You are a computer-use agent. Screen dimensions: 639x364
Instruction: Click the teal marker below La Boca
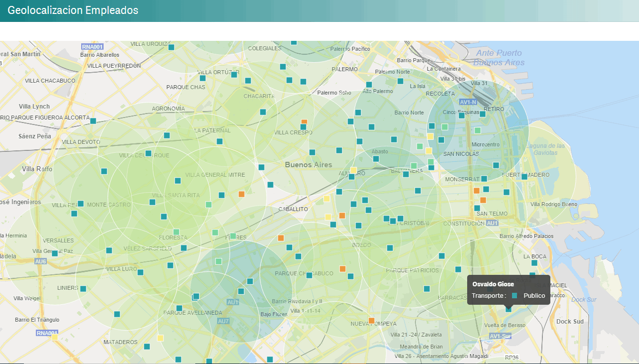point(534,263)
